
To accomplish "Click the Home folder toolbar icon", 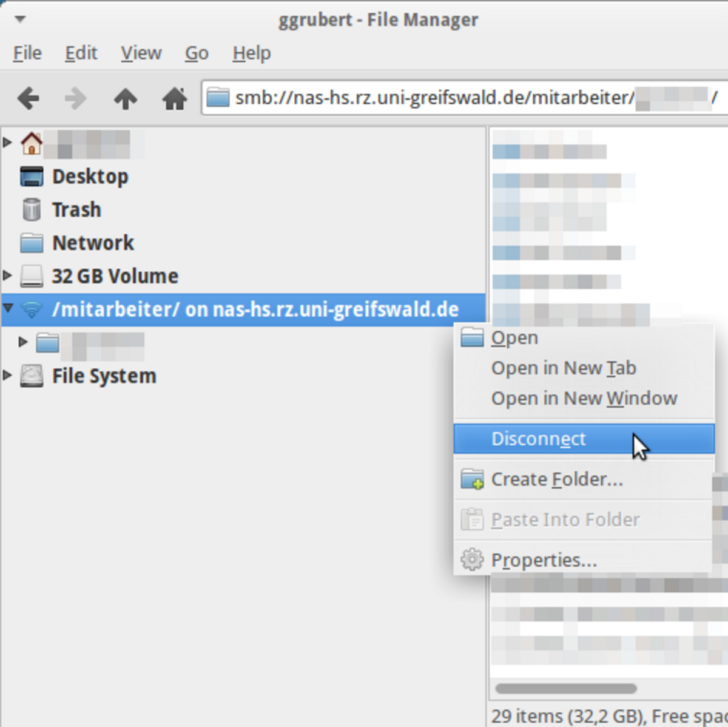I will tap(174, 98).
